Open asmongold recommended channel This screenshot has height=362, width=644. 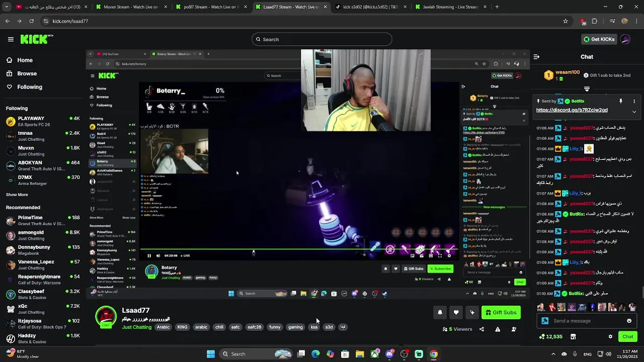(x=43, y=235)
